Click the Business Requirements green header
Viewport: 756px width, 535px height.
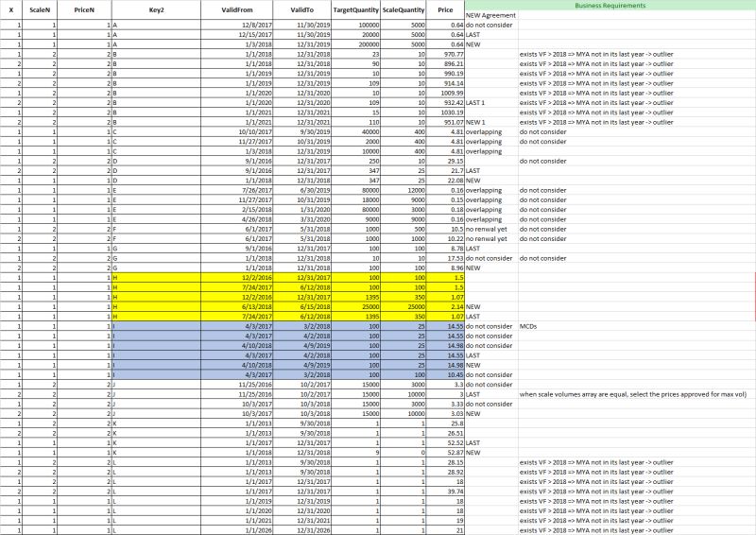(x=610, y=6)
